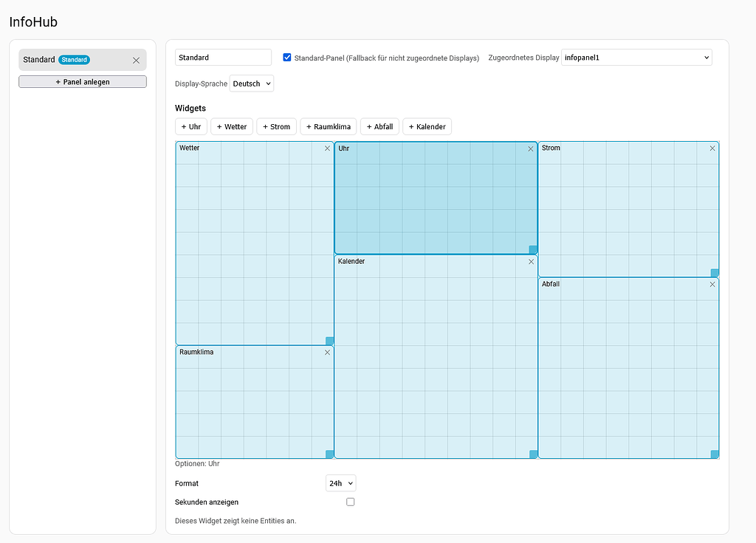Click the Uhr widget's resize handle

pyautogui.click(x=533, y=250)
